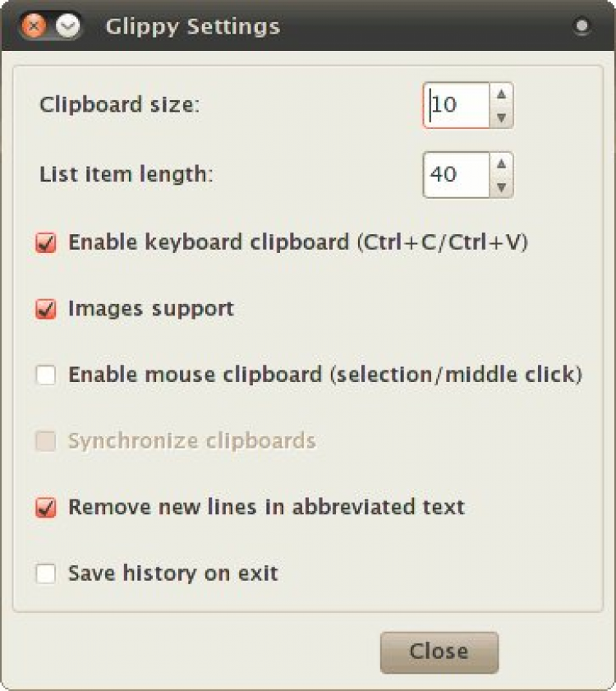Decrease Clipboard size with the down arrow
The width and height of the screenshot is (616, 691).
point(501,117)
